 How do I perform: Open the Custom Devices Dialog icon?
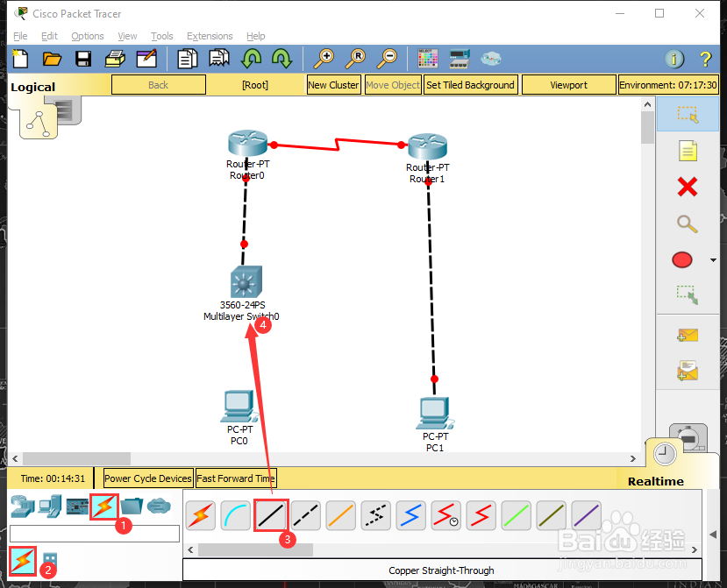coord(460,59)
